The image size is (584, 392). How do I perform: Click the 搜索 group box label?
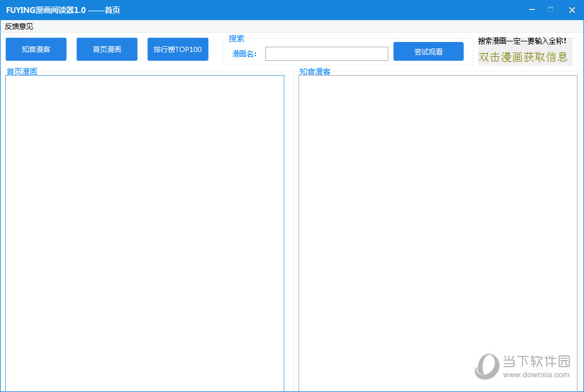tap(236, 38)
